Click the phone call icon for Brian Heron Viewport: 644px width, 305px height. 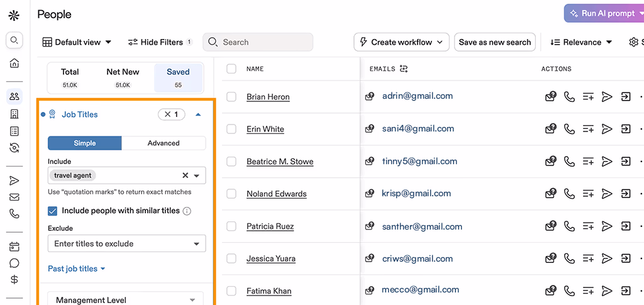[x=569, y=96]
